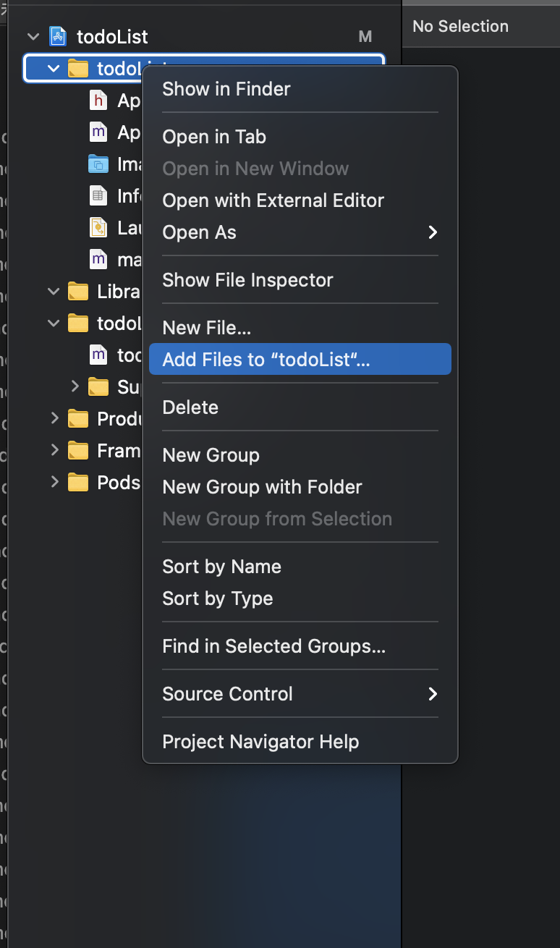Collapse the Libraries group
560x948 pixels.
click(x=54, y=291)
